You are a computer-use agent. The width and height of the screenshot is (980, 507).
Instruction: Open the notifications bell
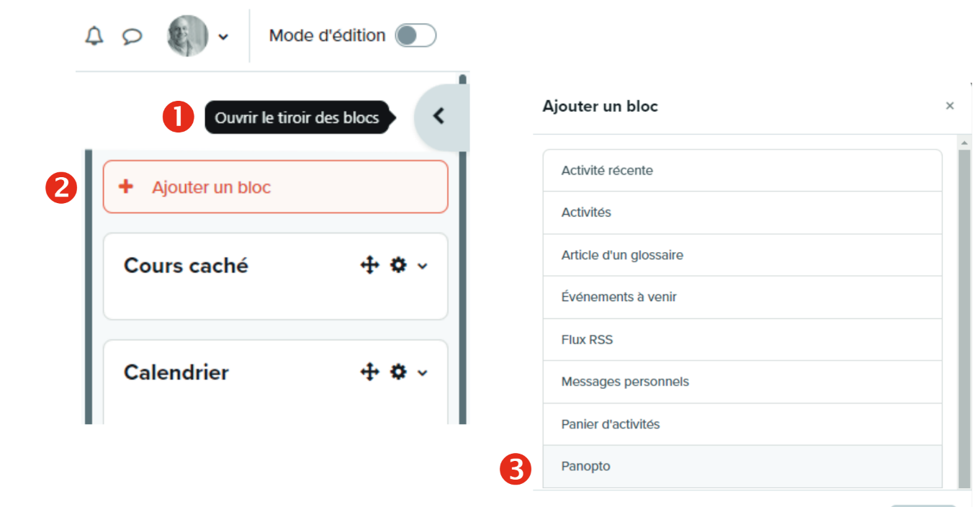[x=94, y=36]
